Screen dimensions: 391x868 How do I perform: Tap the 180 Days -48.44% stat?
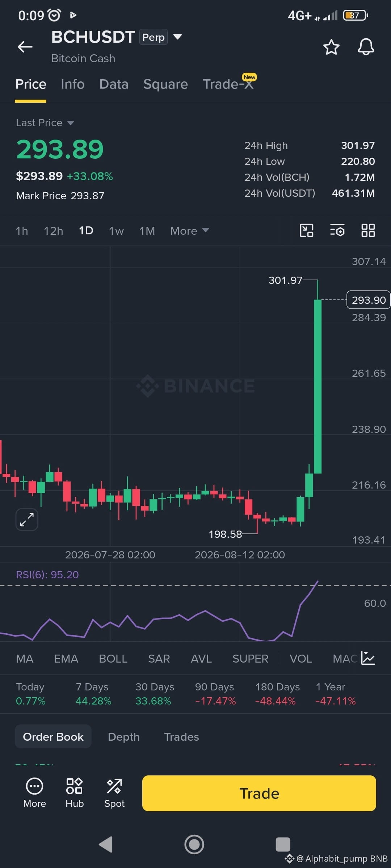(x=277, y=694)
